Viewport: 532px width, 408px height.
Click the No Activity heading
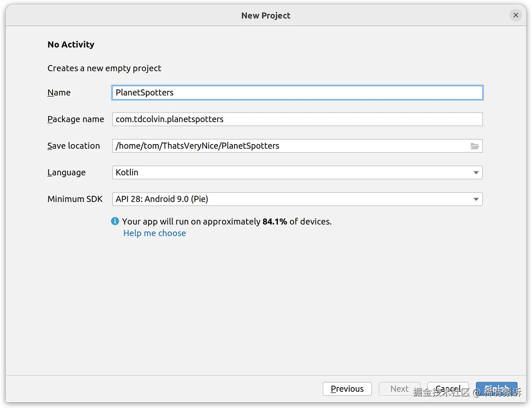click(71, 44)
